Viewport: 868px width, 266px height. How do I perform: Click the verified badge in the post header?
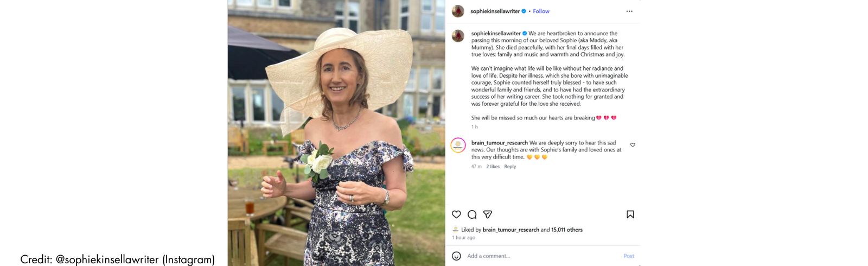click(x=524, y=11)
